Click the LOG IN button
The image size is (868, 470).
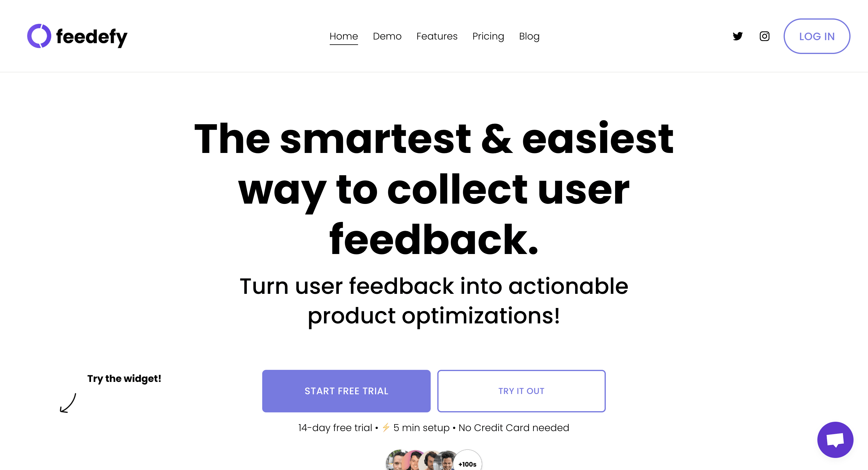[x=816, y=36]
